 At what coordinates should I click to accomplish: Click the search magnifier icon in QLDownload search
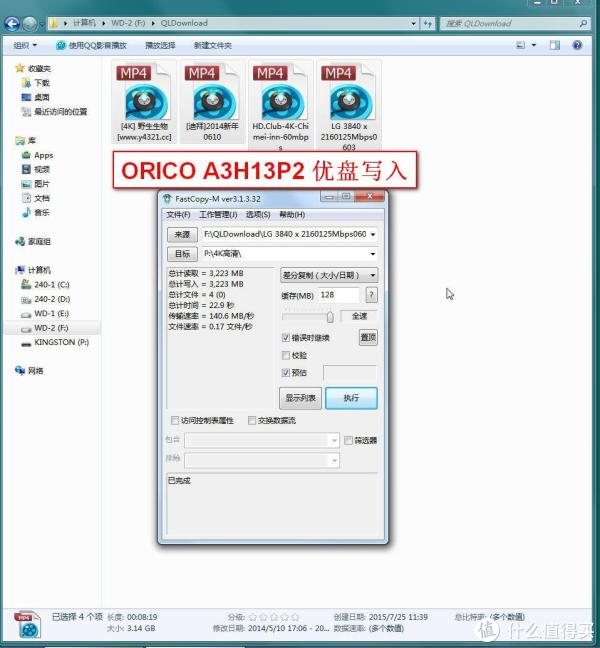click(x=583, y=24)
